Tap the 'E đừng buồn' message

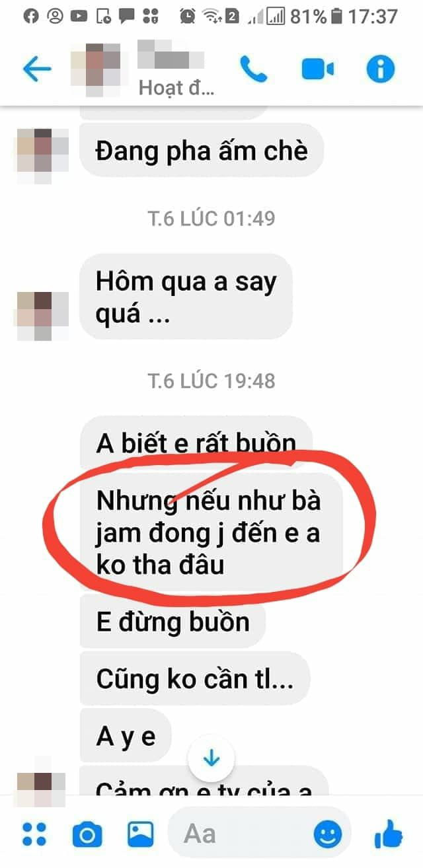pos(173,622)
